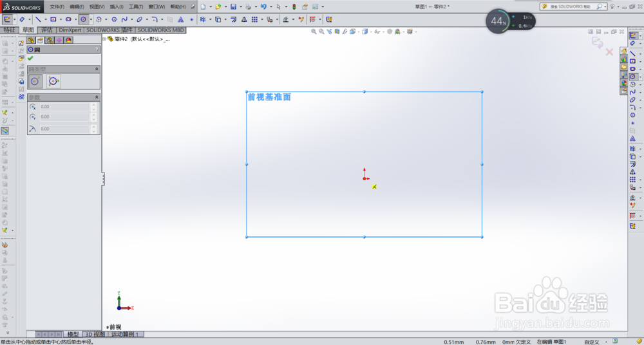Click the Repair Sketch icon in top toolbar

click(x=301, y=19)
